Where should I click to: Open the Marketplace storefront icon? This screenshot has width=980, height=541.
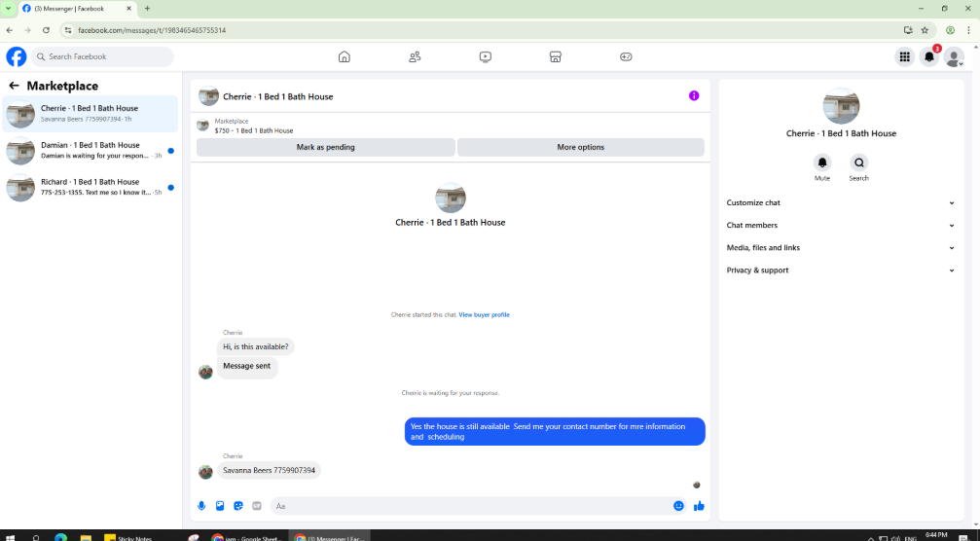555,56
